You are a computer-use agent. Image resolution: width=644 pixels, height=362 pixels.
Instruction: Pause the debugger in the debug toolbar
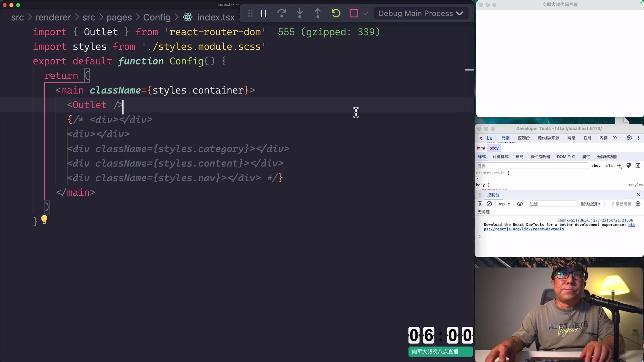pyautogui.click(x=264, y=13)
